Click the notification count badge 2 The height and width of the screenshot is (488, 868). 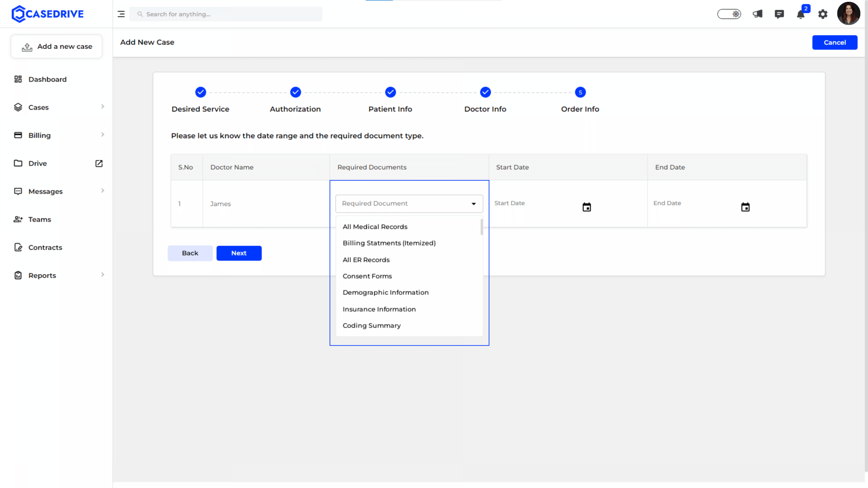[x=806, y=8]
